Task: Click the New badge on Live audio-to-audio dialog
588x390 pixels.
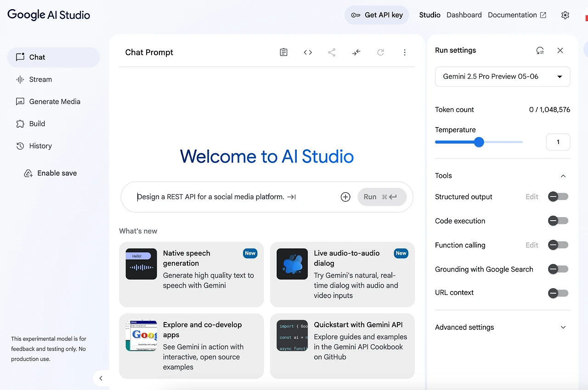Action: (401, 253)
